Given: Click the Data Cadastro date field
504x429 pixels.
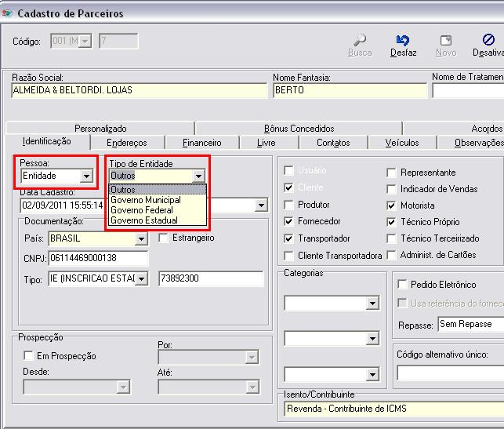Looking at the screenshot, I should coord(63,205).
